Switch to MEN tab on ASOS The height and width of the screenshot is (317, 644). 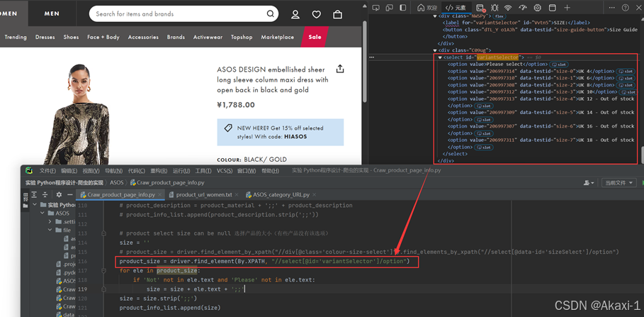[x=52, y=13]
